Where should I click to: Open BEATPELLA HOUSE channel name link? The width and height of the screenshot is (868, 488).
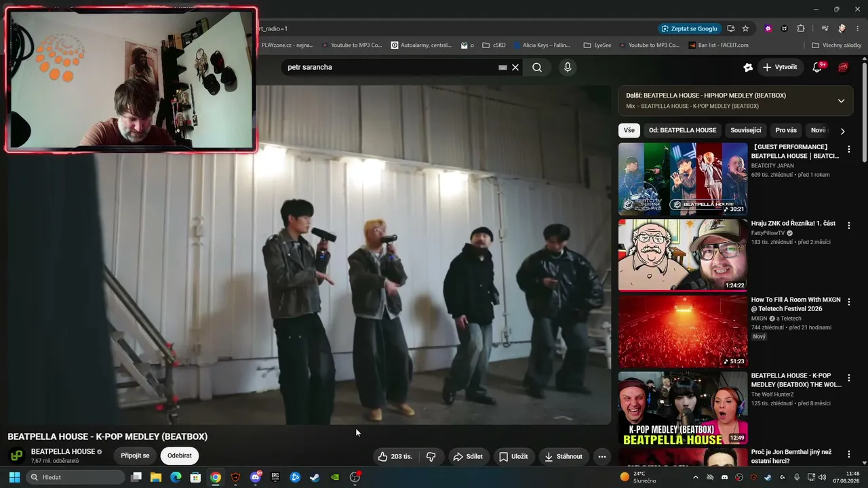[63, 451]
